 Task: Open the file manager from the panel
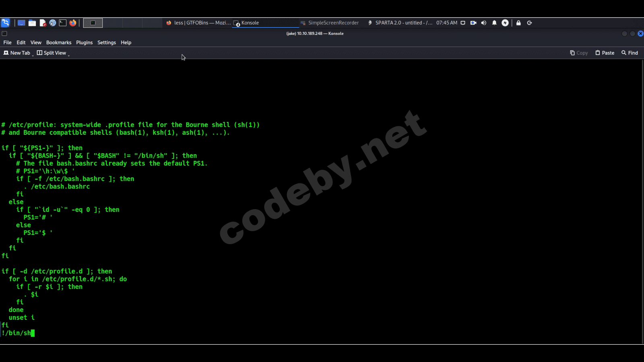click(32, 23)
